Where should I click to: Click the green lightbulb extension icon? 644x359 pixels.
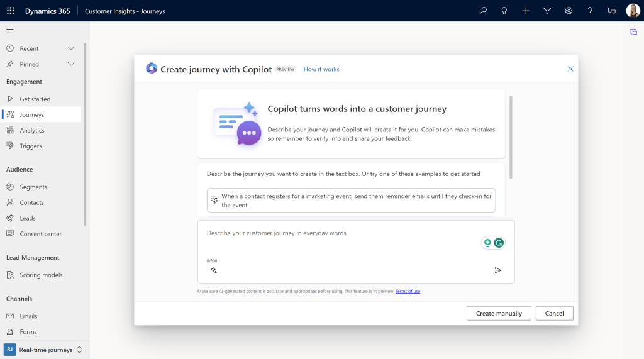(487, 243)
